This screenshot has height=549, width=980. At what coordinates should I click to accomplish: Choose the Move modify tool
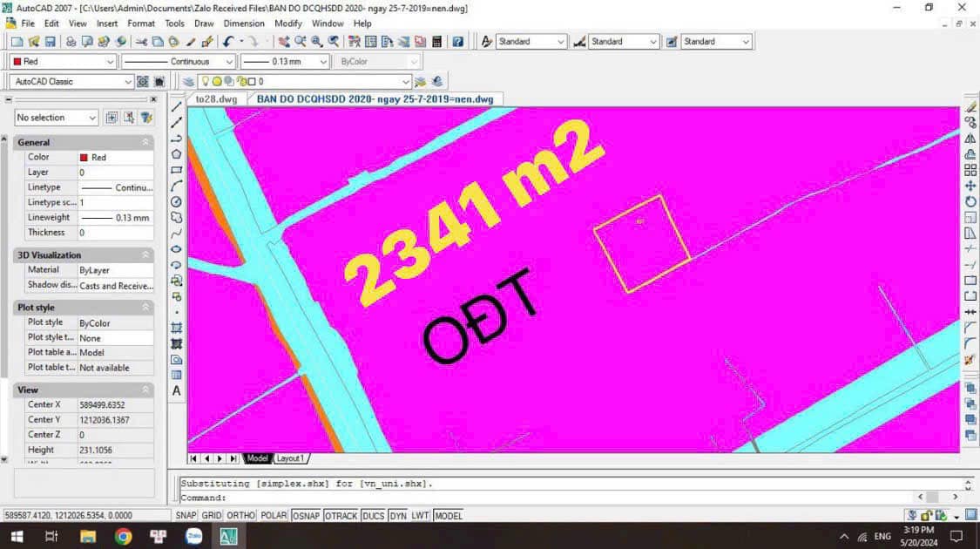point(970,186)
